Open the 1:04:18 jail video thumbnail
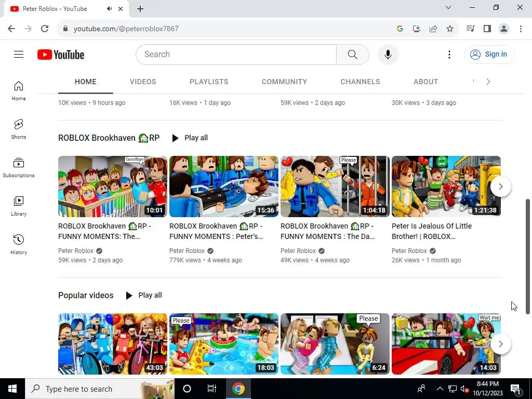The image size is (532, 399). pyautogui.click(x=335, y=187)
